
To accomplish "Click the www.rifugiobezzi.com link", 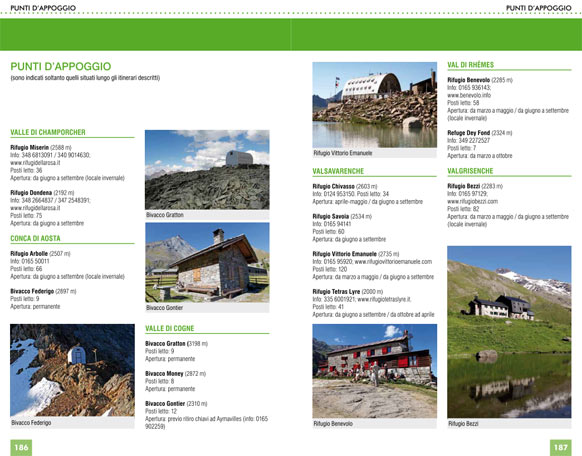I will [x=473, y=201].
